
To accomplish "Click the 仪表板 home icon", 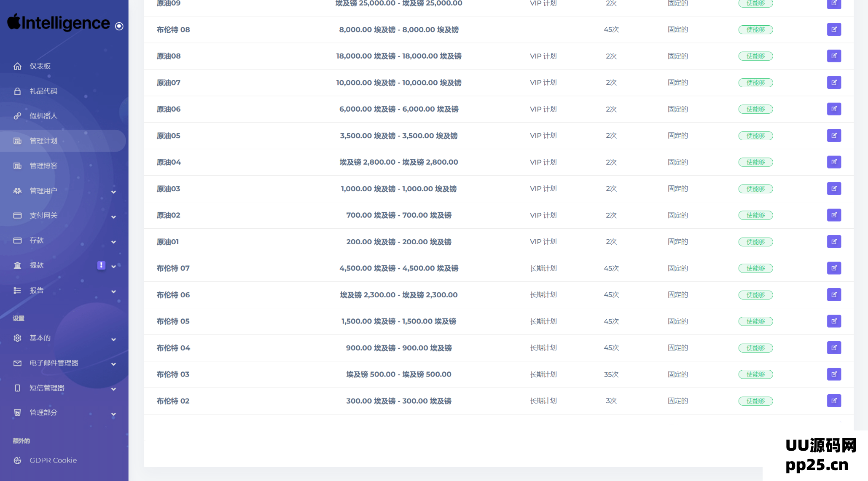I will point(17,66).
